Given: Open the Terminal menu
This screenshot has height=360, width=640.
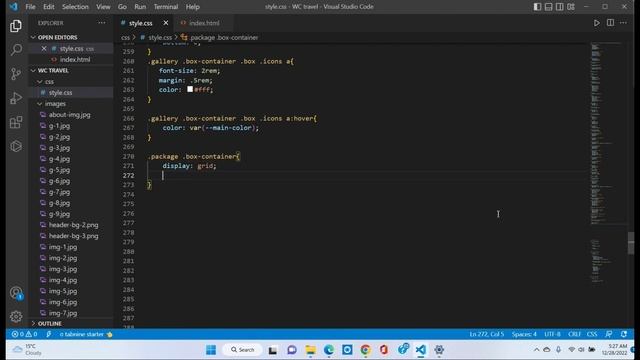Looking at the screenshot, I should (x=166, y=7).
